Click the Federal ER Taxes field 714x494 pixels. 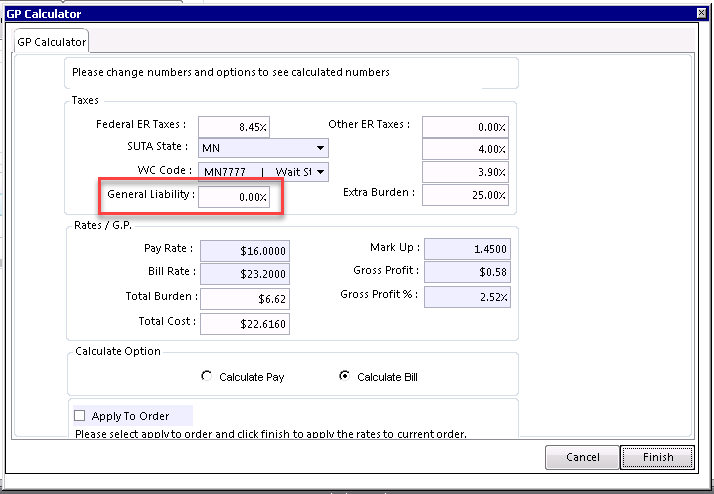click(x=234, y=126)
